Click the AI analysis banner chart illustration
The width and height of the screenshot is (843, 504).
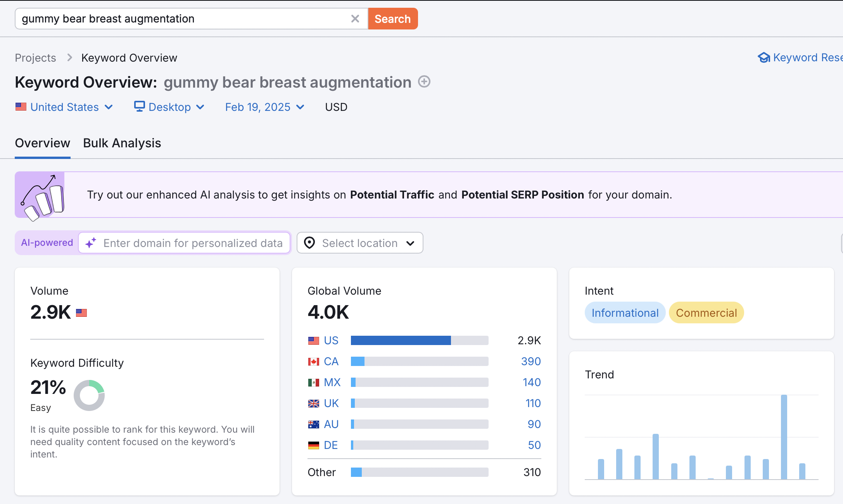click(40, 195)
